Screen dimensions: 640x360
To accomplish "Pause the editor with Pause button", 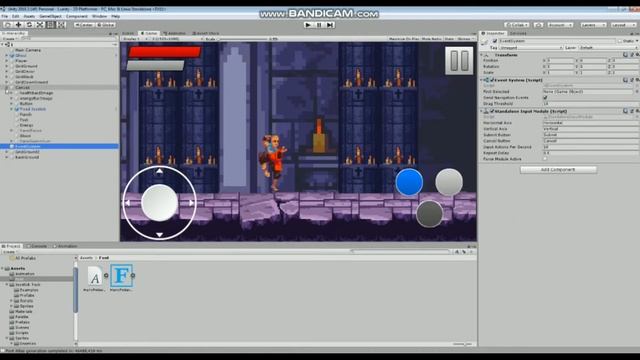I will click(x=319, y=25).
